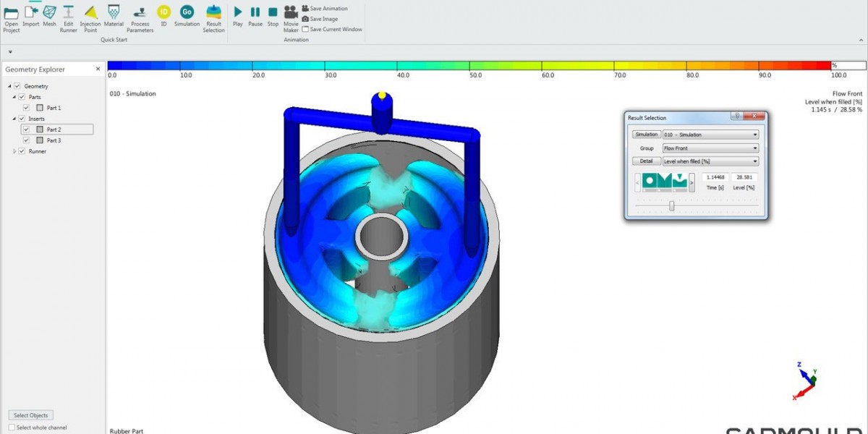
Task: Uncheck the Part 1 checkbox
Action: [x=26, y=108]
